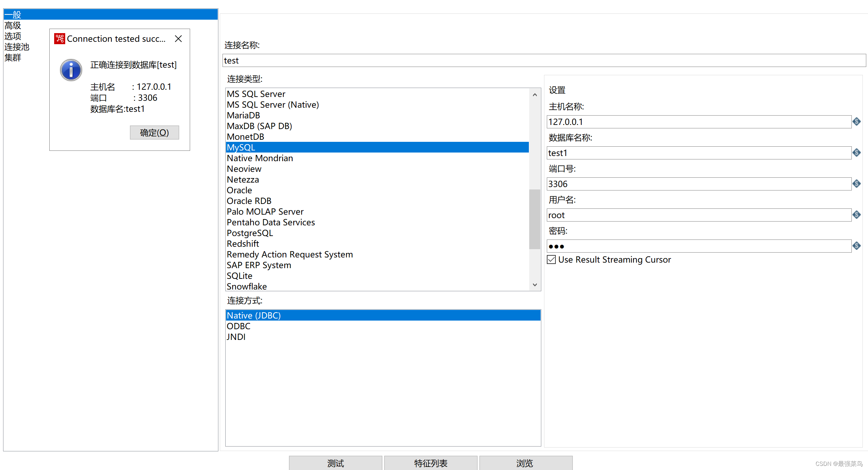The width and height of the screenshot is (868, 470).
Task: Select Redshift connection type
Action: (377, 244)
